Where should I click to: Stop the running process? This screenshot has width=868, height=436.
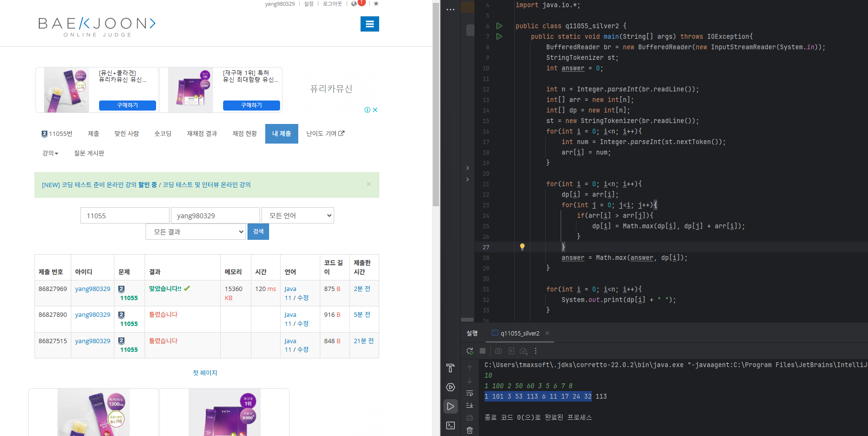483,351
